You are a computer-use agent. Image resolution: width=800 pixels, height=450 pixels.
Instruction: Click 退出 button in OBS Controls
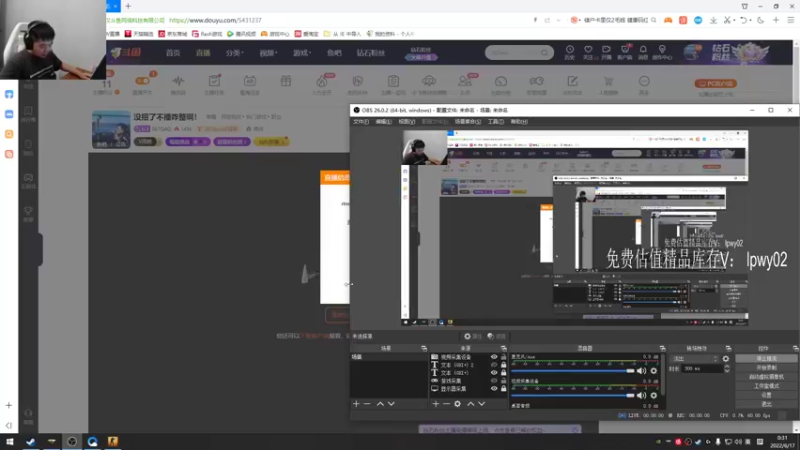[766, 404]
